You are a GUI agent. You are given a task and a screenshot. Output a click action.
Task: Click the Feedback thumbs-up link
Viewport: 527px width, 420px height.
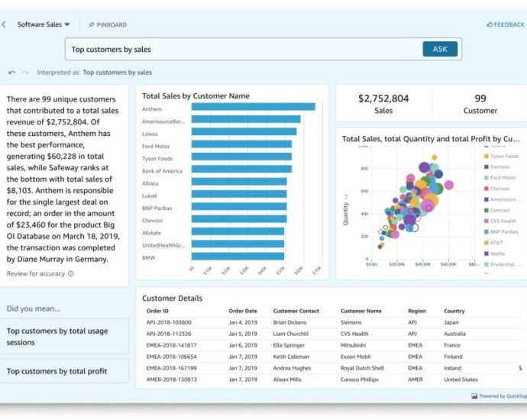point(506,24)
